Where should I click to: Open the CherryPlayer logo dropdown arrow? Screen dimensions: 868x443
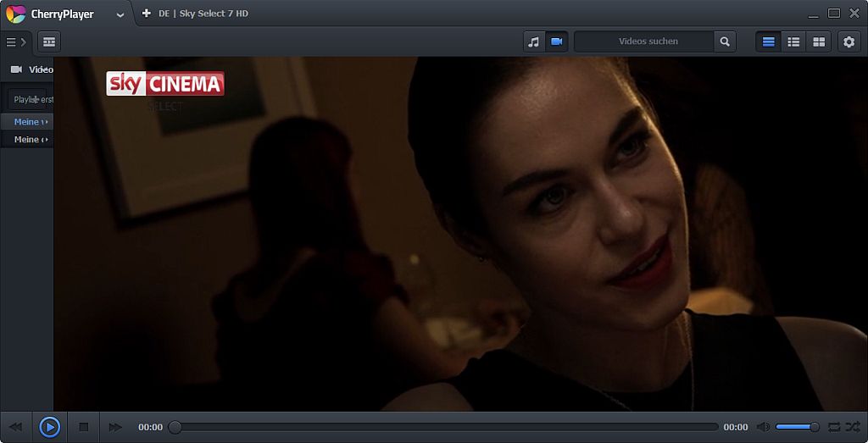coord(120,14)
